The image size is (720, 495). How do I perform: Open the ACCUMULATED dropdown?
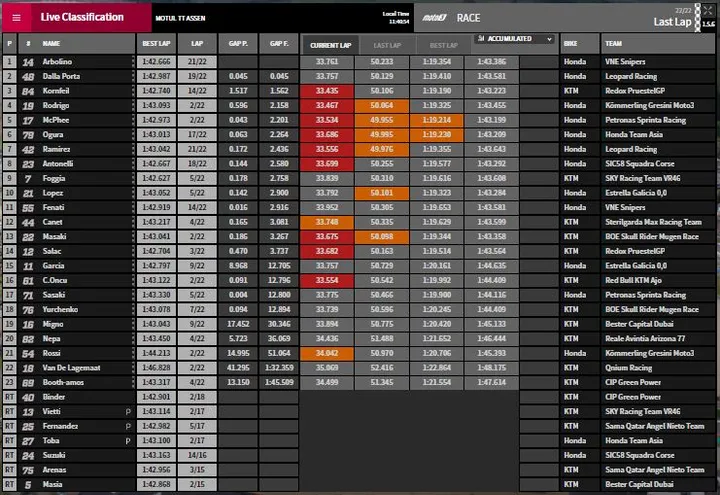coord(514,39)
